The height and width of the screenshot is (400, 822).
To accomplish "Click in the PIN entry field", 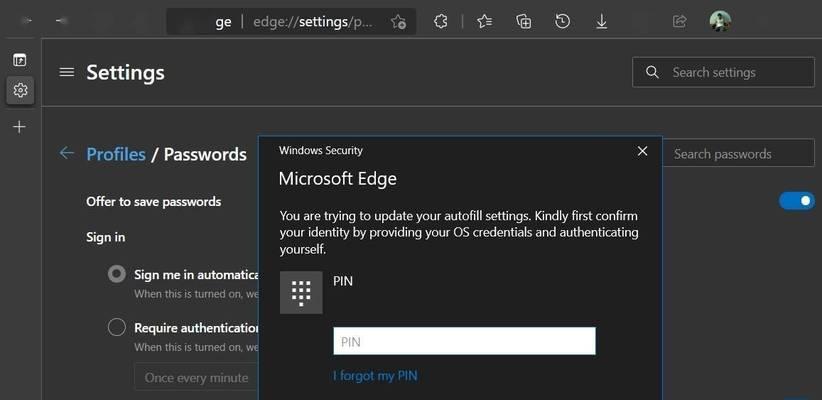I will point(464,341).
